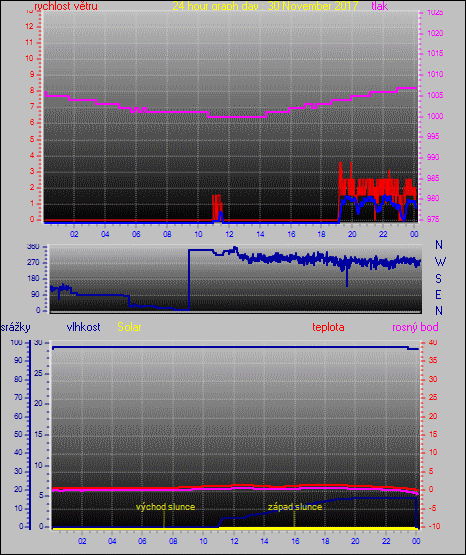Click the '975' pressure axis value
The image size is (466, 555).
(433, 219)
